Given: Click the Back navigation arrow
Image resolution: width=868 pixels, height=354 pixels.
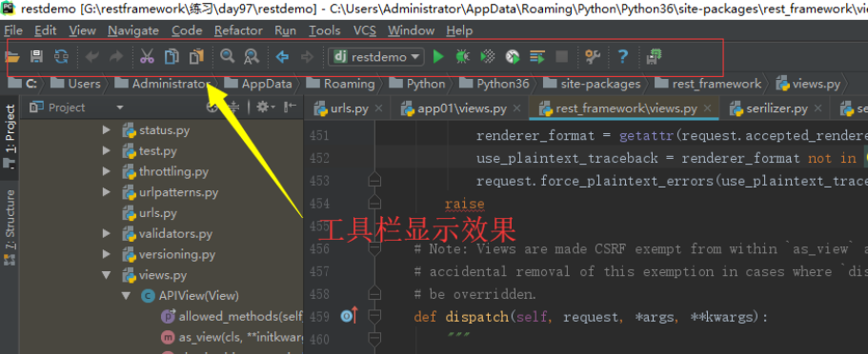Looking at the screenshot, I should 282,56.
